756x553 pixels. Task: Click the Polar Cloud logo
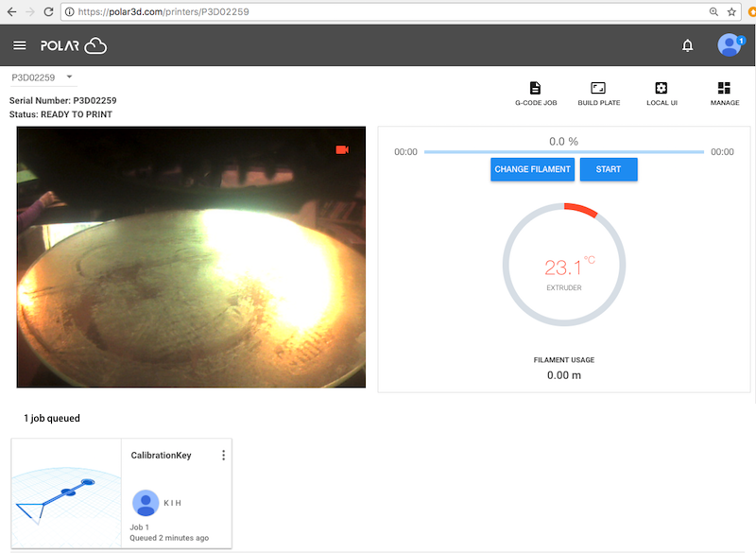tap(74, 45)
